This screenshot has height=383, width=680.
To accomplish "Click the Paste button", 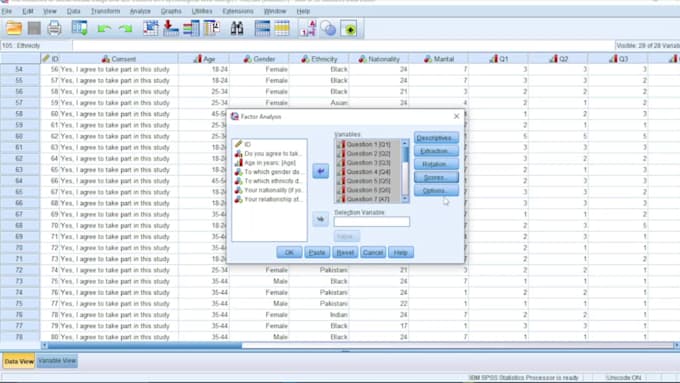I will 317,252.
